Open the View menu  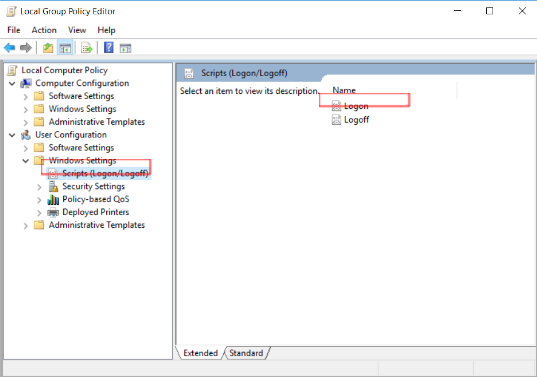(x=77, y=30)
